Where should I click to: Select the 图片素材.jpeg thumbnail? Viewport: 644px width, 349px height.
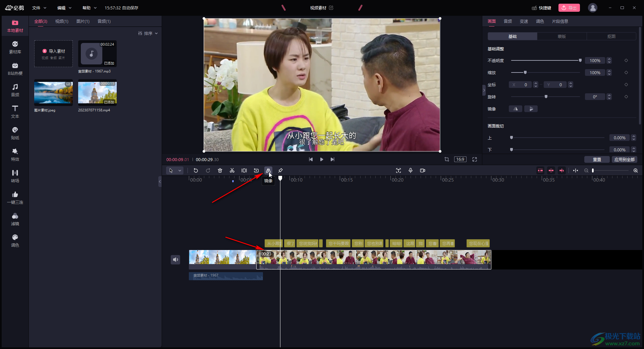53,93
